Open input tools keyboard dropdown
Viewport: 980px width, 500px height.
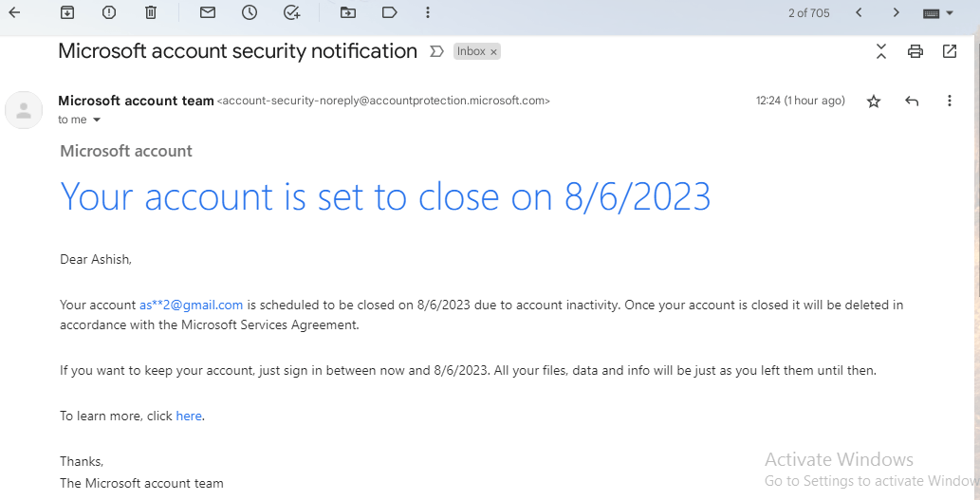(x=938, y=13)
